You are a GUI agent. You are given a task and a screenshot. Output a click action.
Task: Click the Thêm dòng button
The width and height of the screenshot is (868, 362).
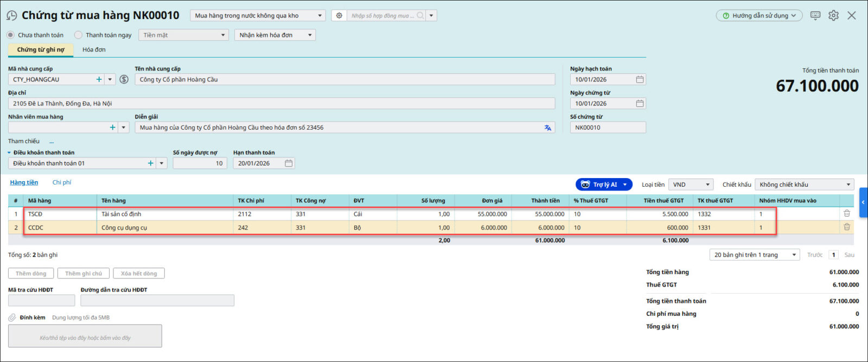coord(31,274)
